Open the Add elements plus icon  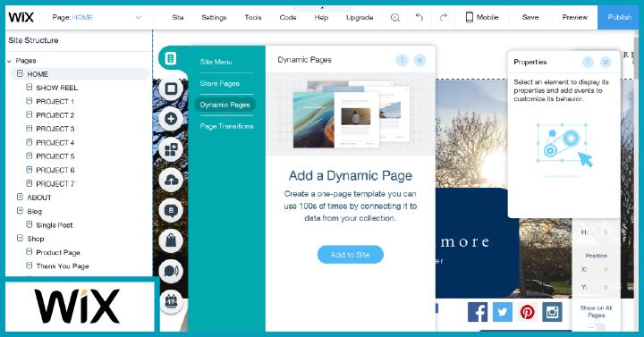point(171,119)
